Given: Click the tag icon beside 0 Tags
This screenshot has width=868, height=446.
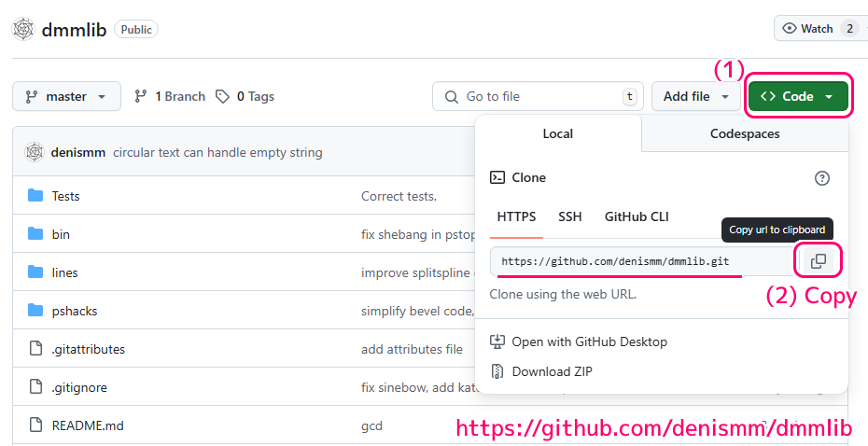Looking at the screenshot, I should tap(222, 96).
